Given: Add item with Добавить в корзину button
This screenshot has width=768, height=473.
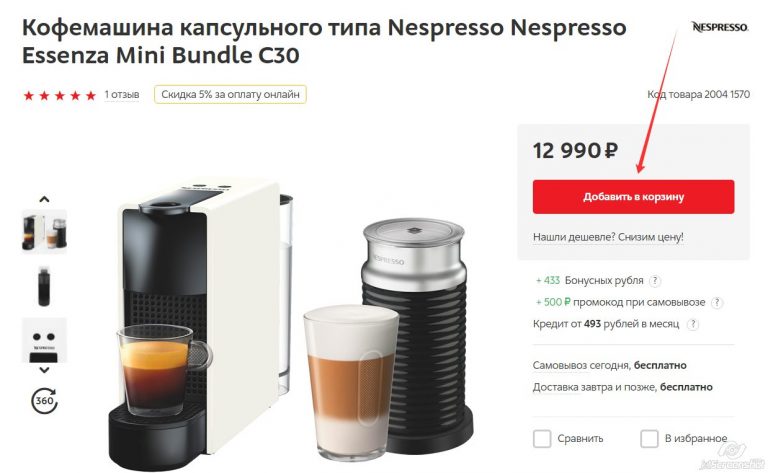Looking at the screenshot, I should (633, 197).
